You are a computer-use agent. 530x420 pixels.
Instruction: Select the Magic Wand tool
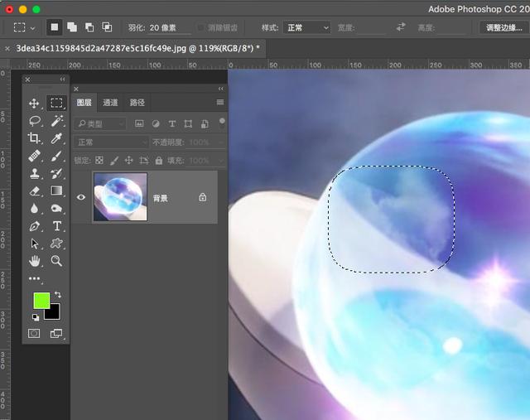pyautogui.click(x=56, y=121)
